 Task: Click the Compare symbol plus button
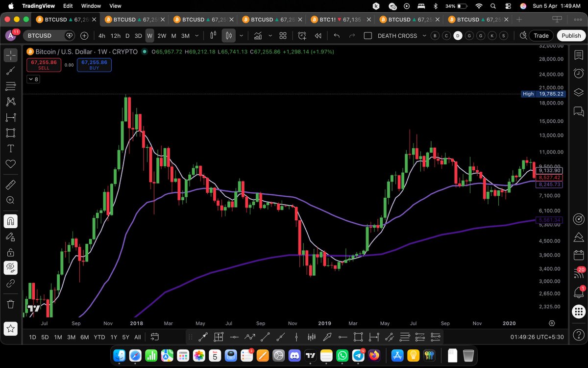84,36
